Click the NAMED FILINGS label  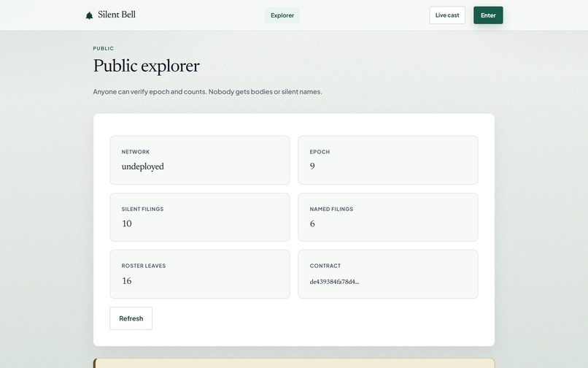[x=331, y=209]
